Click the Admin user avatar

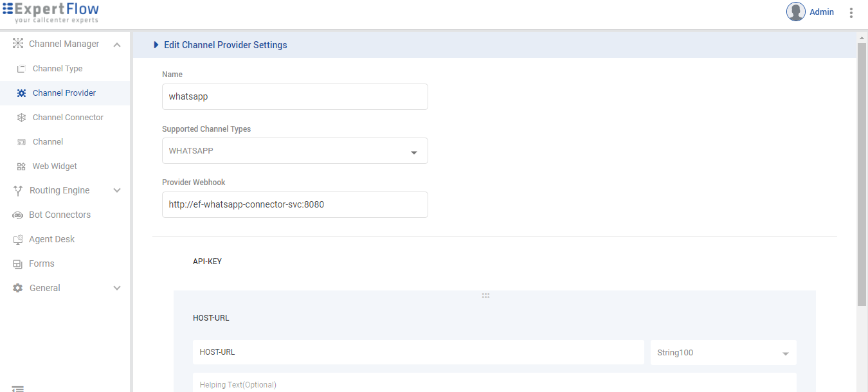[795, 12]
